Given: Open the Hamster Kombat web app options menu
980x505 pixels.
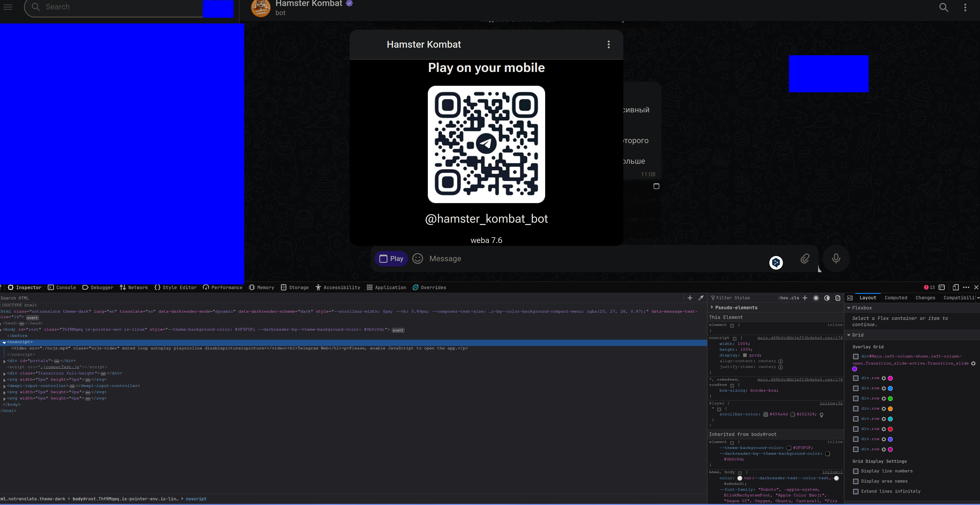Looking at the screenshot, I should [x=609, y=45].
